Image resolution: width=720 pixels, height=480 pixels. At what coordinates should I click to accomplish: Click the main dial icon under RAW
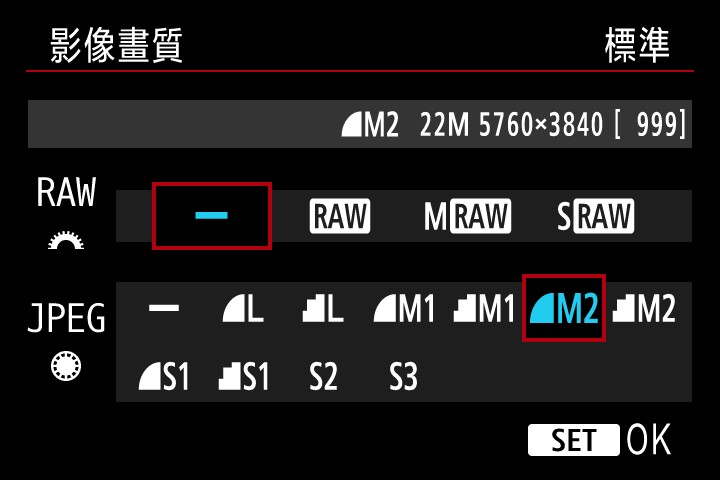coord(66,240)
